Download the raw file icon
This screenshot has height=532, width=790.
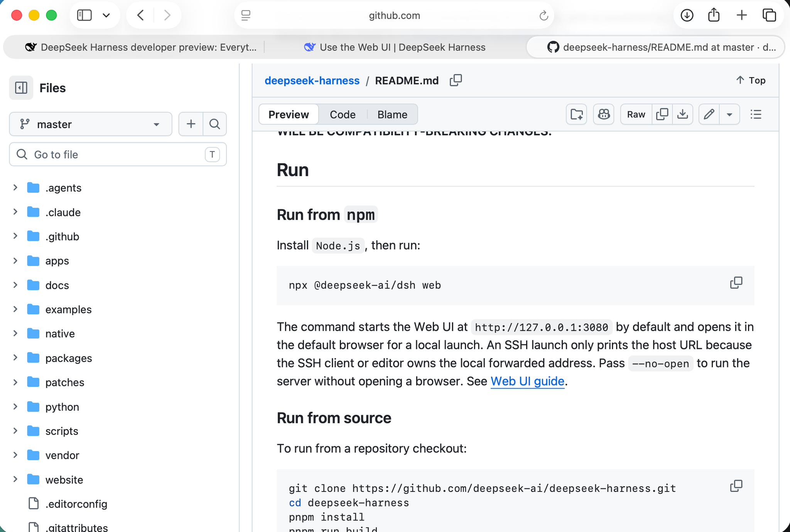[683, 114]
